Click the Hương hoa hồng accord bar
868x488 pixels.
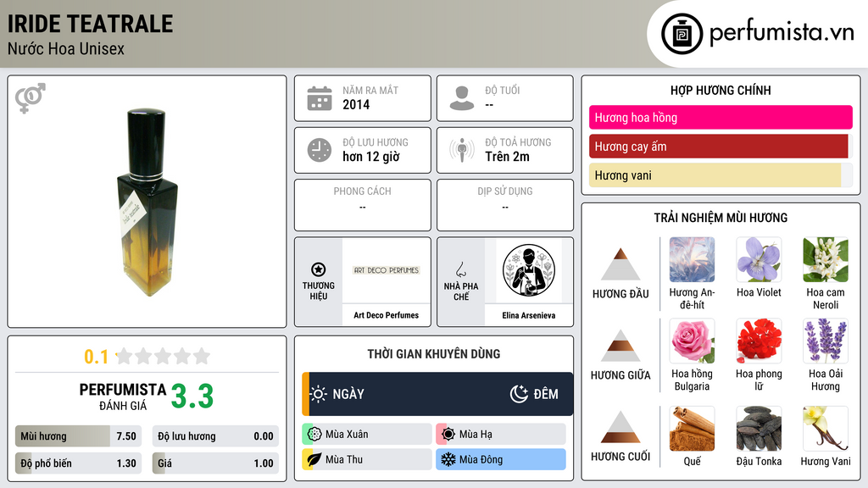721,117
